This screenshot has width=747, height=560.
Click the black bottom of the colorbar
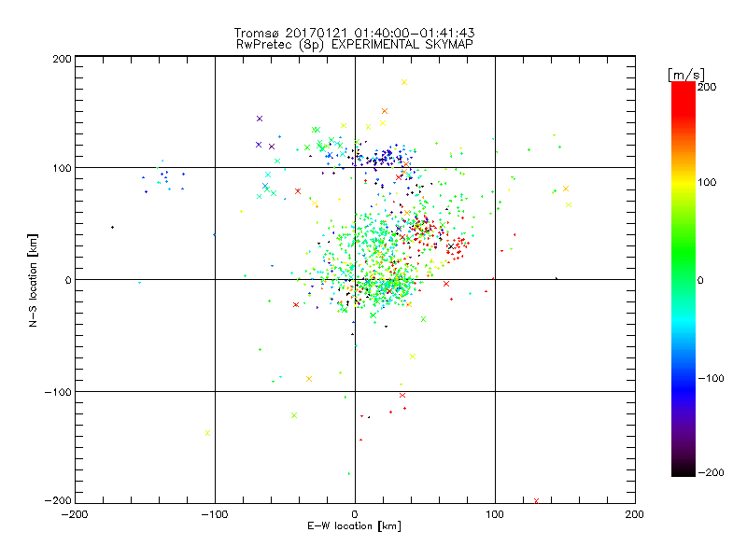pos(684,469)
